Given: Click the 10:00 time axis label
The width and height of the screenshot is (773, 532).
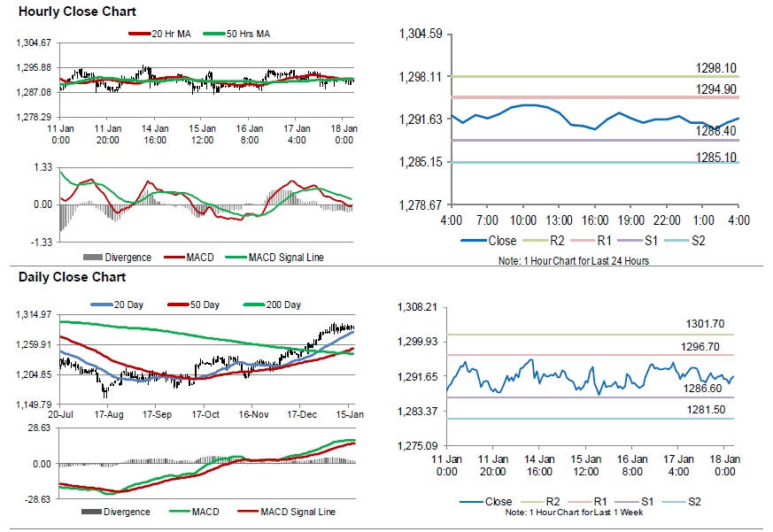Looking at the screenshot, I should pos(523,220).
